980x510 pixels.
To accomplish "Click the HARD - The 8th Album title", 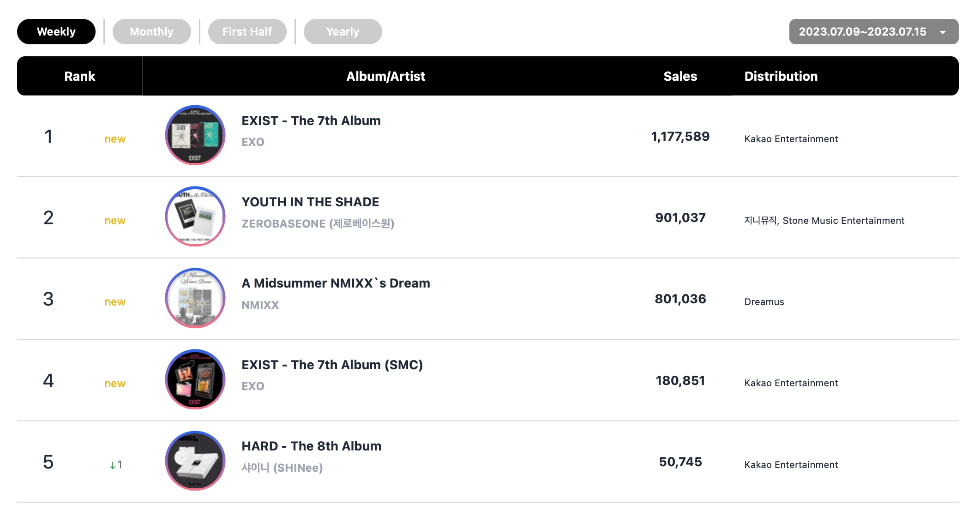I will click(x=311, y=446).
